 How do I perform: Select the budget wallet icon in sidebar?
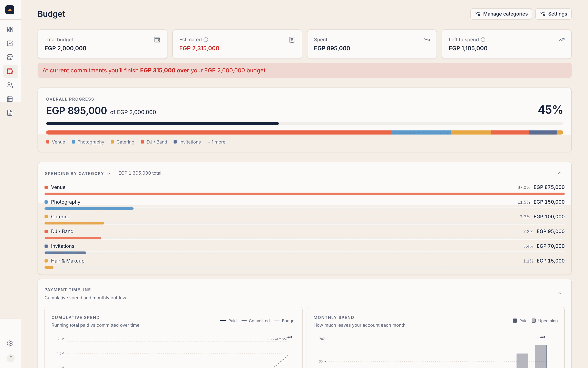click(10, 71)
